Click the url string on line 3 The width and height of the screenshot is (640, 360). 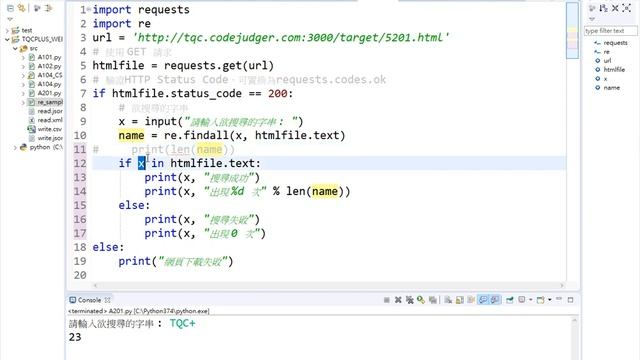click(291, 38)
